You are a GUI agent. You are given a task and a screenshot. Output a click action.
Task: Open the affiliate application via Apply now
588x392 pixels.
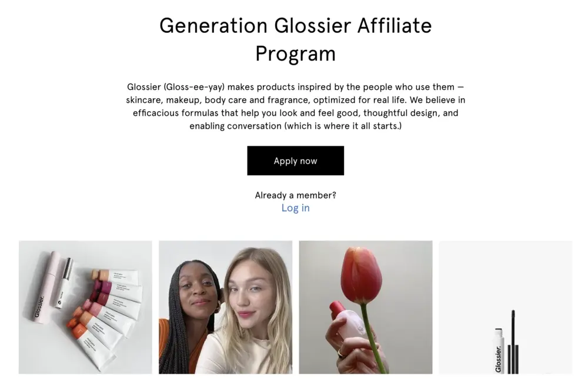[295, 160]
